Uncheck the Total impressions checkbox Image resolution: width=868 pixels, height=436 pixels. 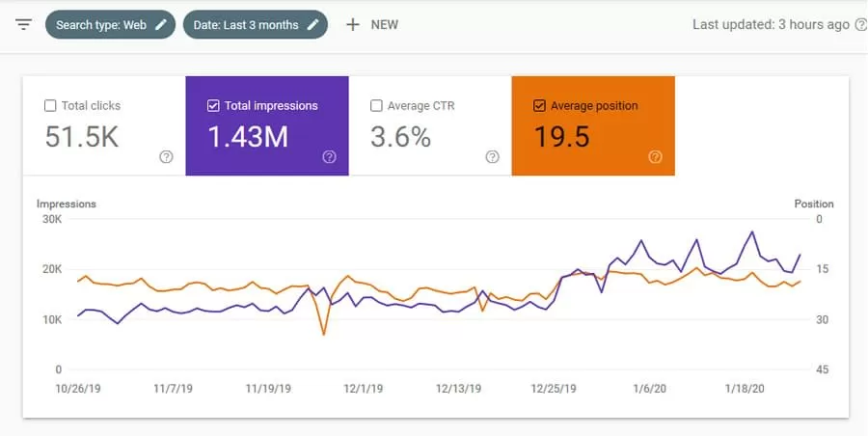tap(213, 106)
